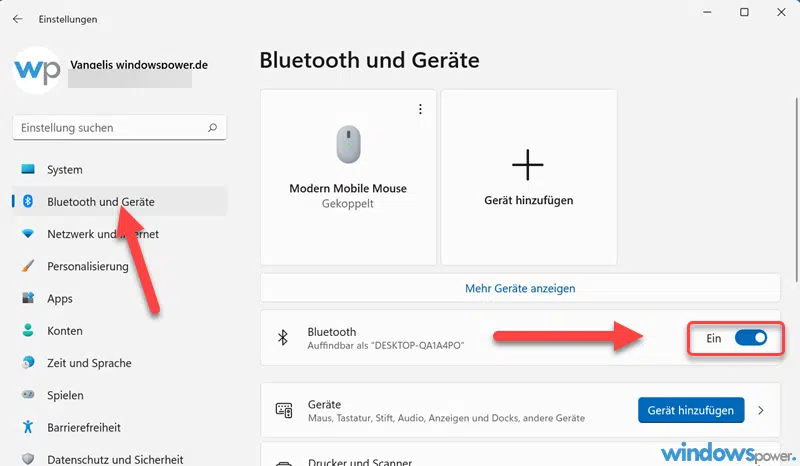Click the Zeit und Sprache globe icon
Screen dimensions: 800x466
pos(28,362)
